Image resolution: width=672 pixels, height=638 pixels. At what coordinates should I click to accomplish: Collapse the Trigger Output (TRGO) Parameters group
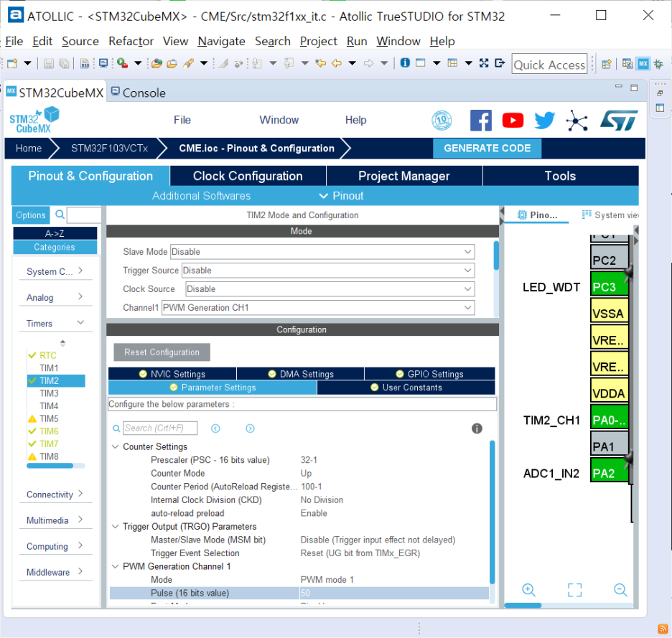click(115, 526)
